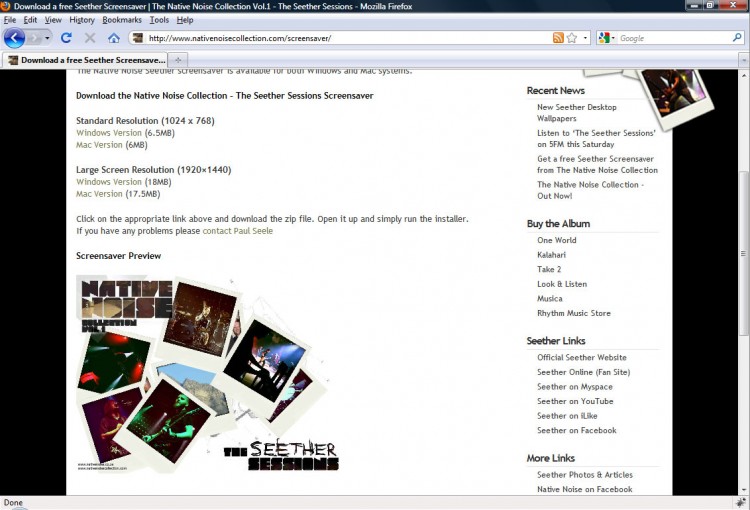This screenshot has width=750, height=510.
Task: Click the Google search input box
Action: tap(674, 38)
